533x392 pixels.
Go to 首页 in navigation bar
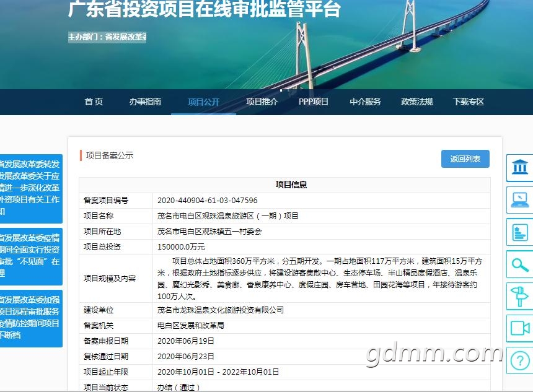pos(94,102)
